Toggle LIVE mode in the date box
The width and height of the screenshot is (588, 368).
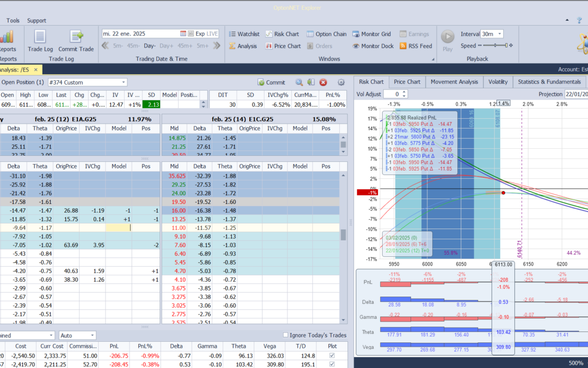pyautogui.click(x=212, y=33)
